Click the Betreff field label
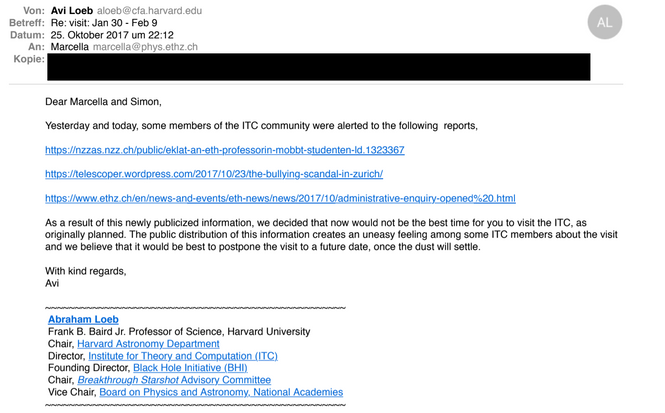The image size is (665, 413). pos(27,21)
